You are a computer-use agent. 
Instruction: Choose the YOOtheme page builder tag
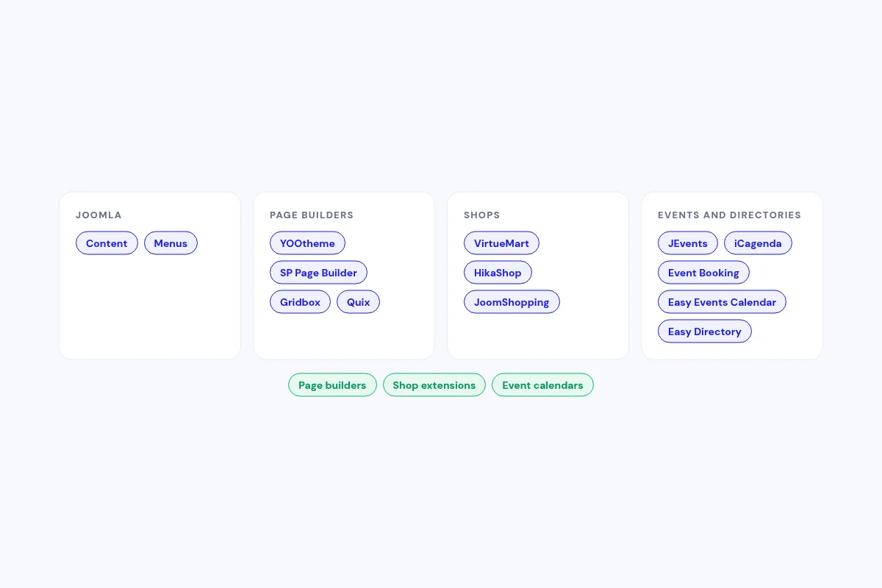pos(307,243)
